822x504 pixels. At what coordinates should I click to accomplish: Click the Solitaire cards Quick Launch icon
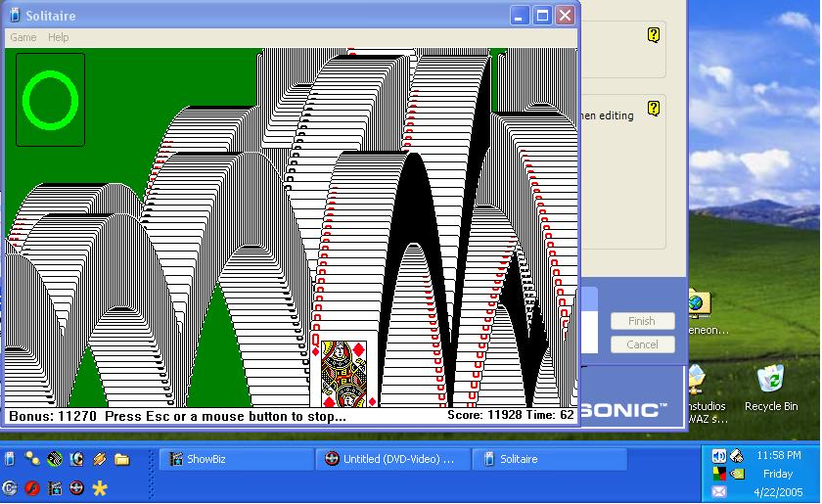(10, 458)
